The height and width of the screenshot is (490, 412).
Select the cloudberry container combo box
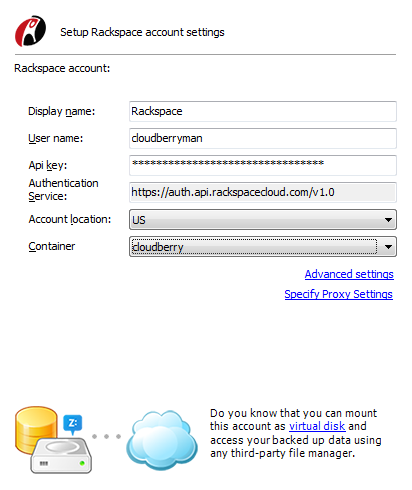(x=263, y=247)
